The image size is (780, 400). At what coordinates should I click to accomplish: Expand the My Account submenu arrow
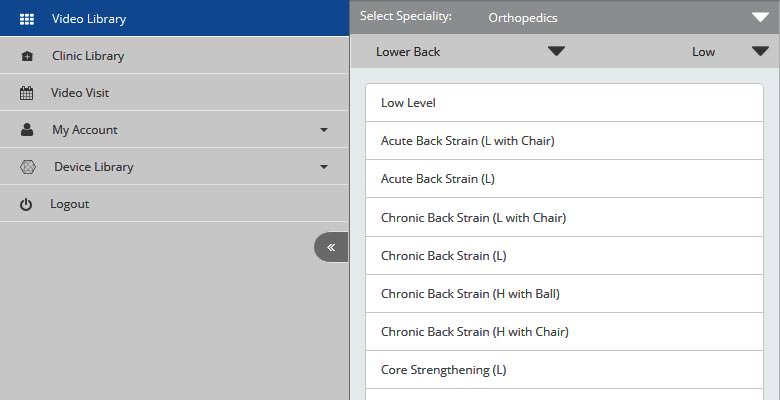pyautogui.click(x=324, y=130)
